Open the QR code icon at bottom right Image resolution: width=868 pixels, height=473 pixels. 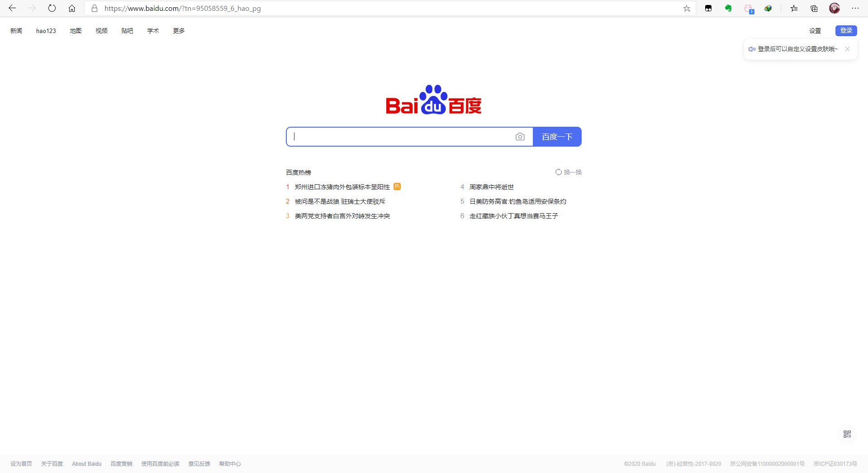tap(847, 434)
